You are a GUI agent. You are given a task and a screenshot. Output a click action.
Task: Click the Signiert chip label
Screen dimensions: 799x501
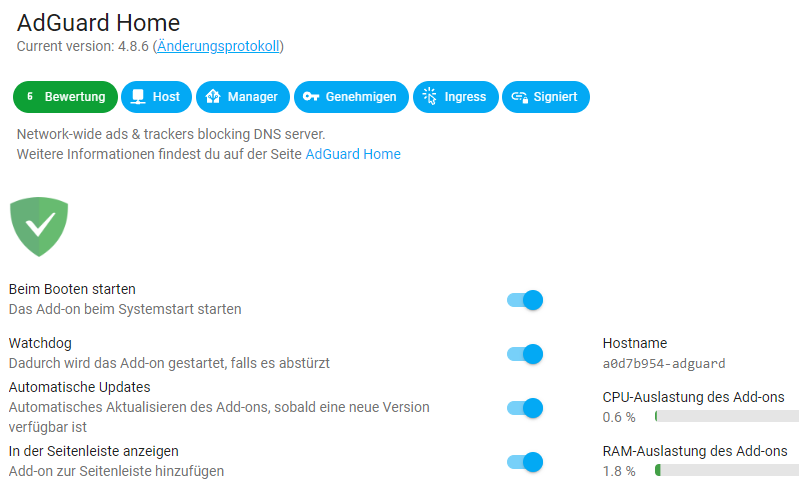point(555,97)
